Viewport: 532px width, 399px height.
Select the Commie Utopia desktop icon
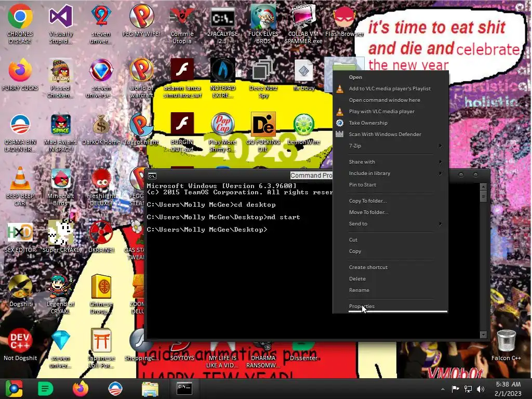click(182, 24)
